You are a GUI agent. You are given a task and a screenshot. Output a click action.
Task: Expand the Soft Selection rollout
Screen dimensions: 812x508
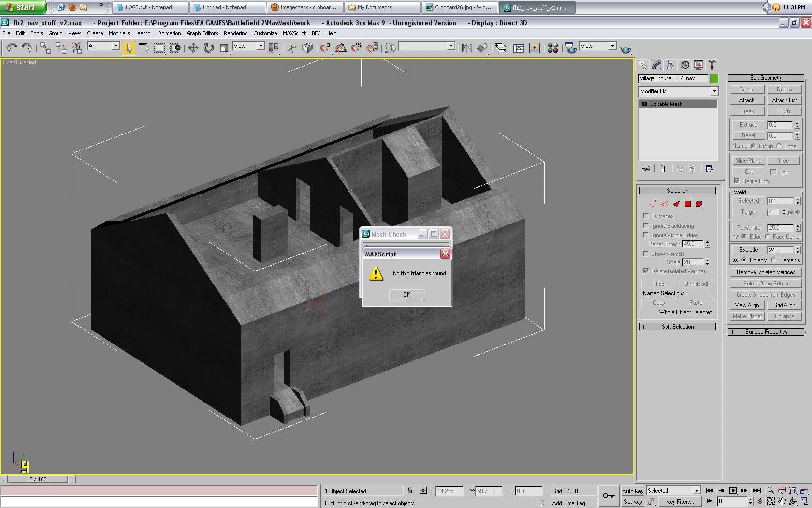pyautogui.click(x=677, y=327)
